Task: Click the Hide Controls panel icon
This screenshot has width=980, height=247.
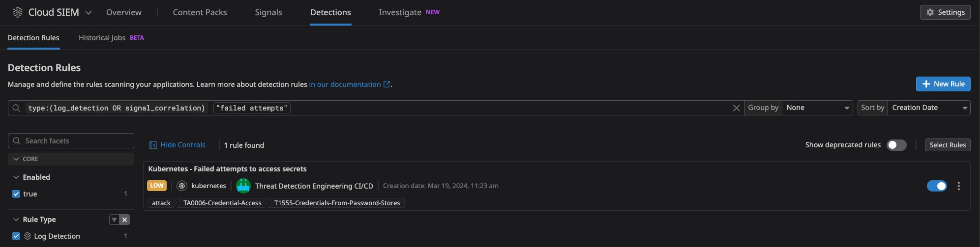Action: (153, 145)
